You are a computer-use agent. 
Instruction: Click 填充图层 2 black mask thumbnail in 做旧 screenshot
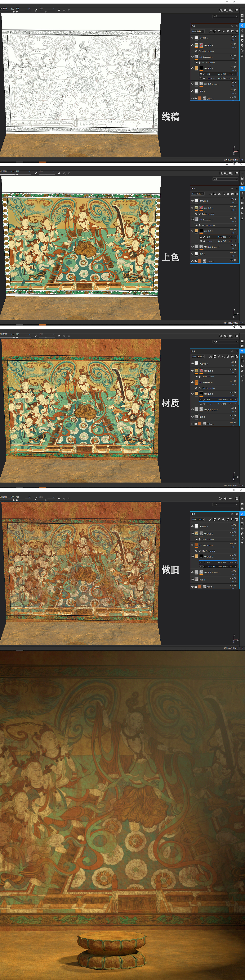201,557
